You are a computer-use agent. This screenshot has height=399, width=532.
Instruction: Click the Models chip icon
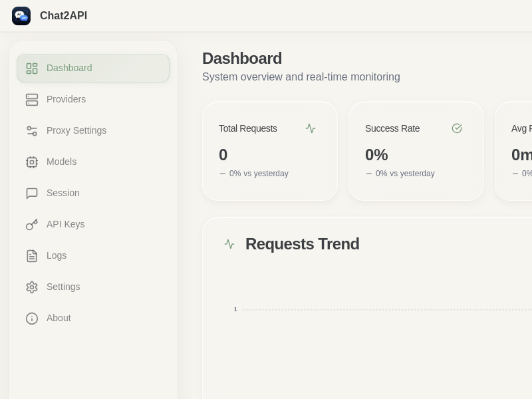pos(32,162)
